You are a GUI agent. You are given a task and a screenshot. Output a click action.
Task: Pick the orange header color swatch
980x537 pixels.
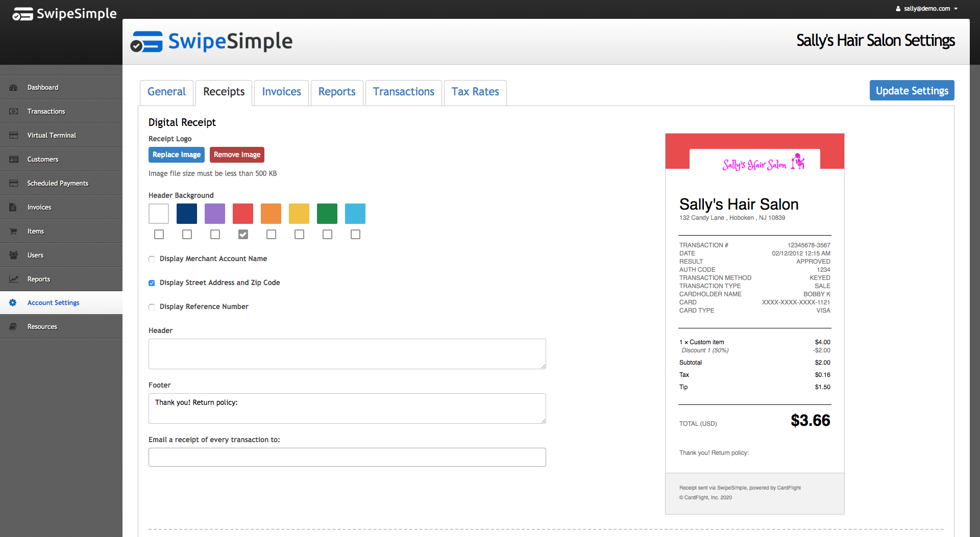click(271, 214)
